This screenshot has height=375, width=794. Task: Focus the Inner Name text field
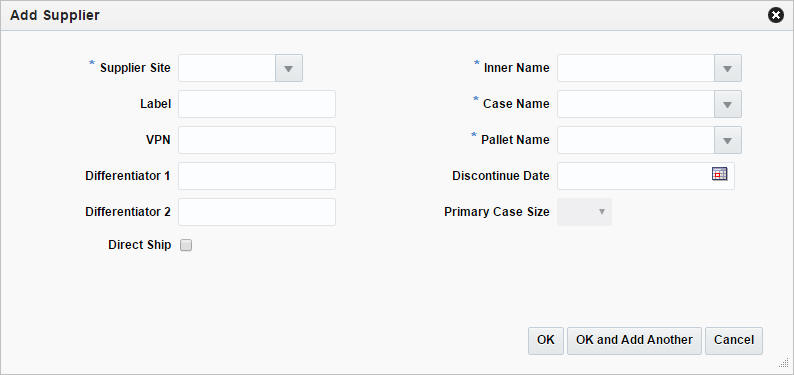pyautogui.click(x=636, y=68)
